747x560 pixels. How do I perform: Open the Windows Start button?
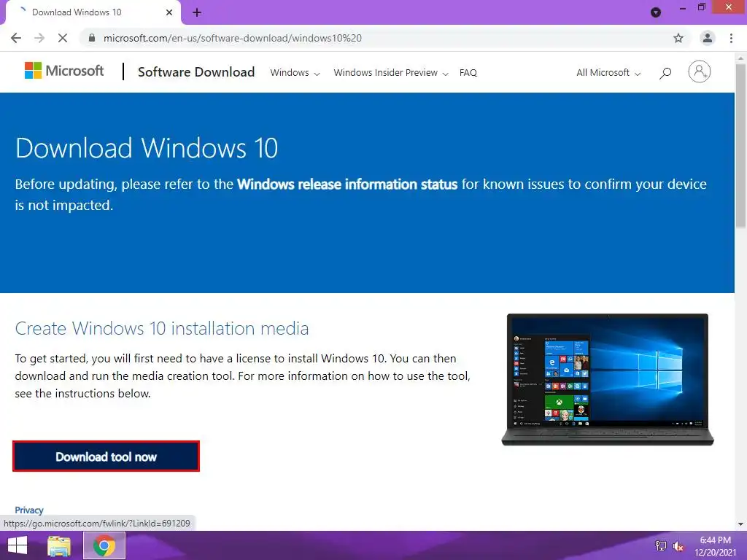tap(18, 545)
